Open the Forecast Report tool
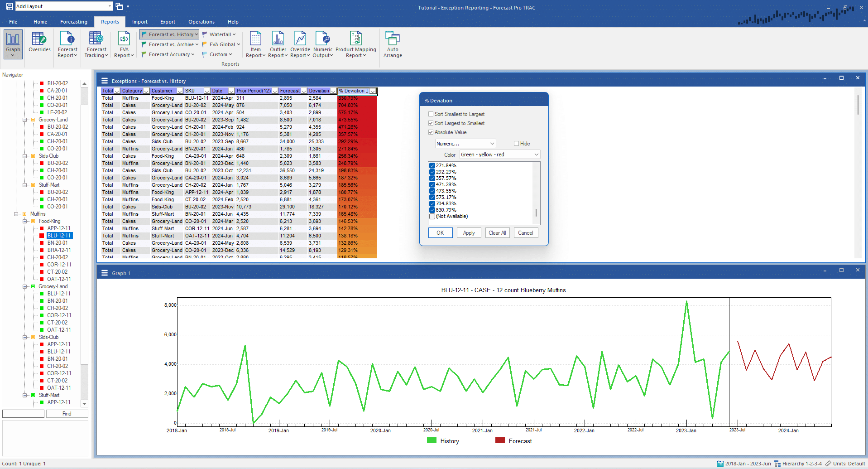868x469 pixels. tap(67, 43)
